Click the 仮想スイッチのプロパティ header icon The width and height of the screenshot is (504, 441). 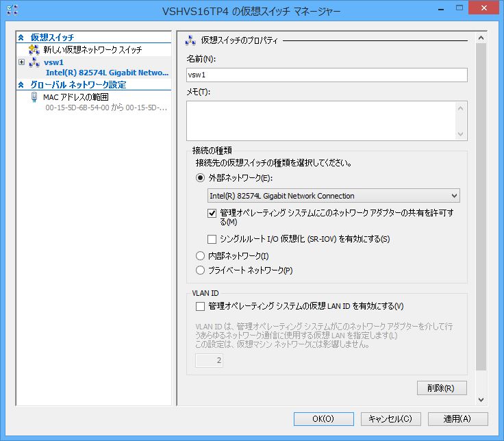click(x=190, y=41)
